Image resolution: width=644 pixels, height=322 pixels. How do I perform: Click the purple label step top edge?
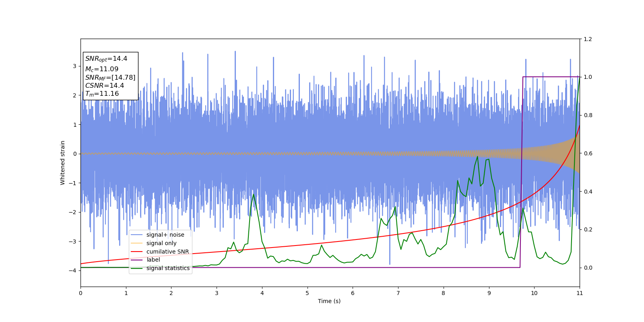pyautogui.click(x=551, y=77)
